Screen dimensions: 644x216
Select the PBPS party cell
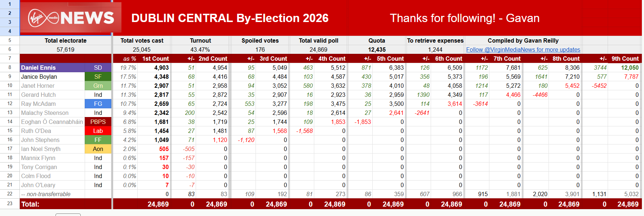pos(98,122)
